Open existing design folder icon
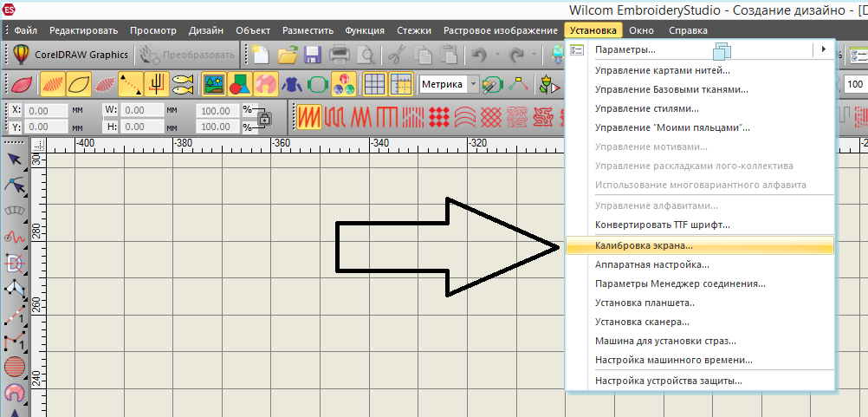Image resolution: width=868 pixels, height=417 pixels. [x=288, y=55]
